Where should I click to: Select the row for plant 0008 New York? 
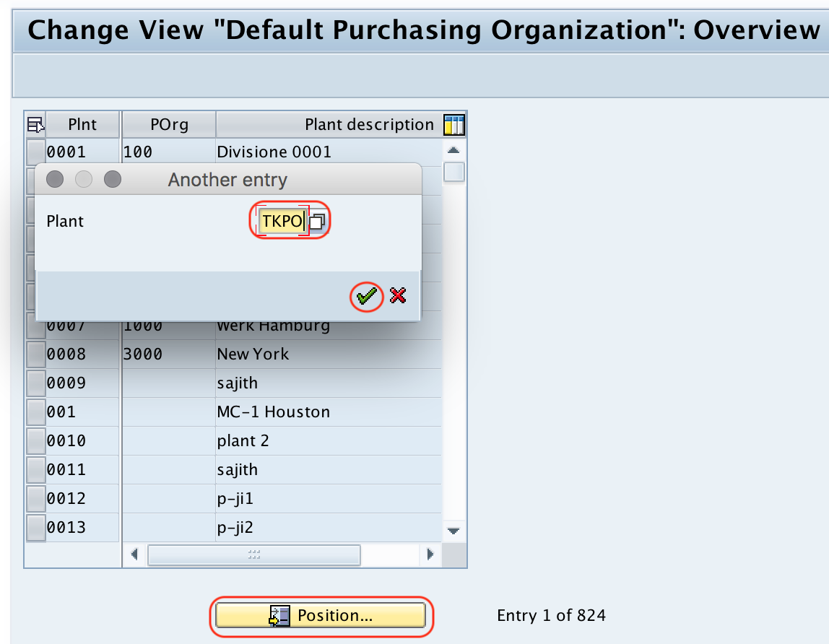click(35, 354)
